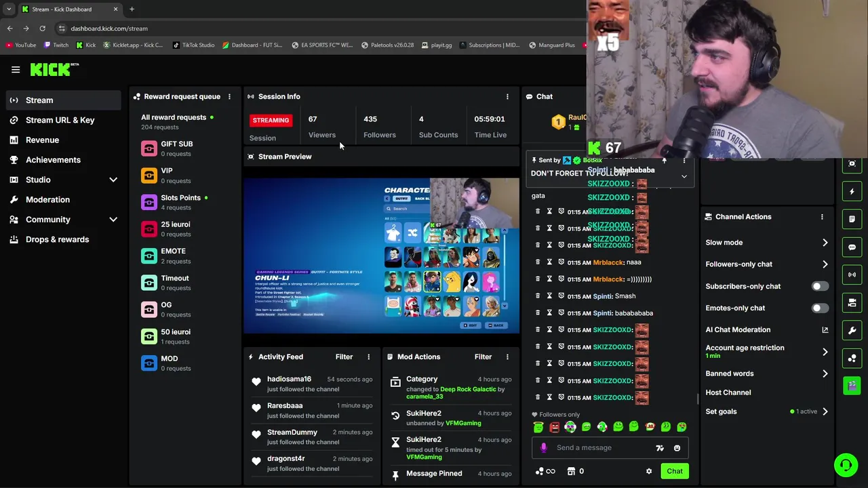Open caramela_33 link in Mod Actions
This screenshot has height=488, width=868.
425,396
